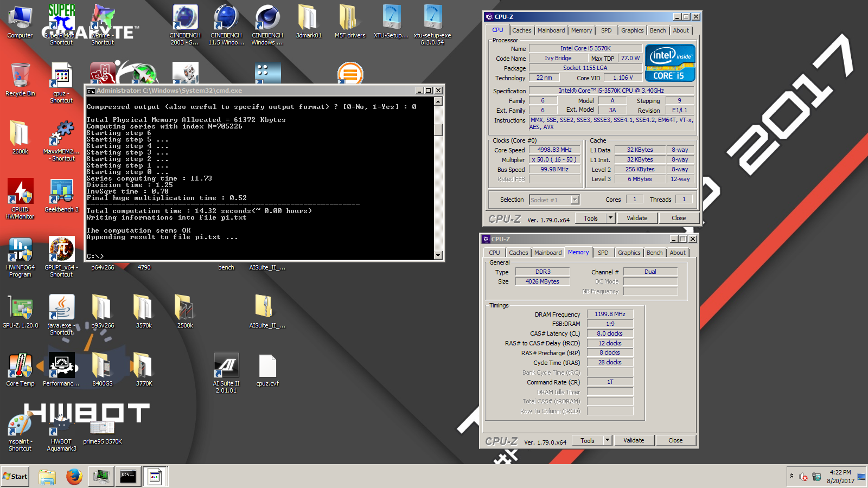Expand Tools dropdown arrow in lower CPU-Z

pos(607,440)
